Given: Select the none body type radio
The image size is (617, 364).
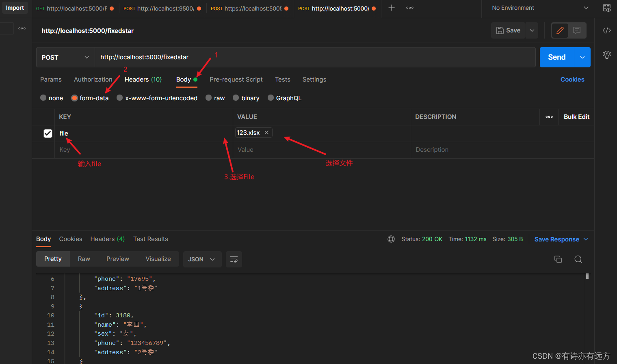Looking at the screenshot, I should 43,98.
